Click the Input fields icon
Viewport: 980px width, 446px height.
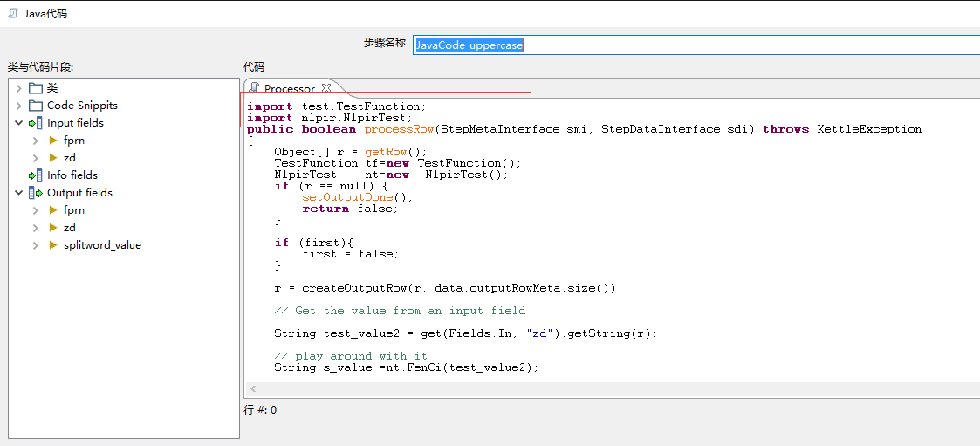(x=36, y=123)
